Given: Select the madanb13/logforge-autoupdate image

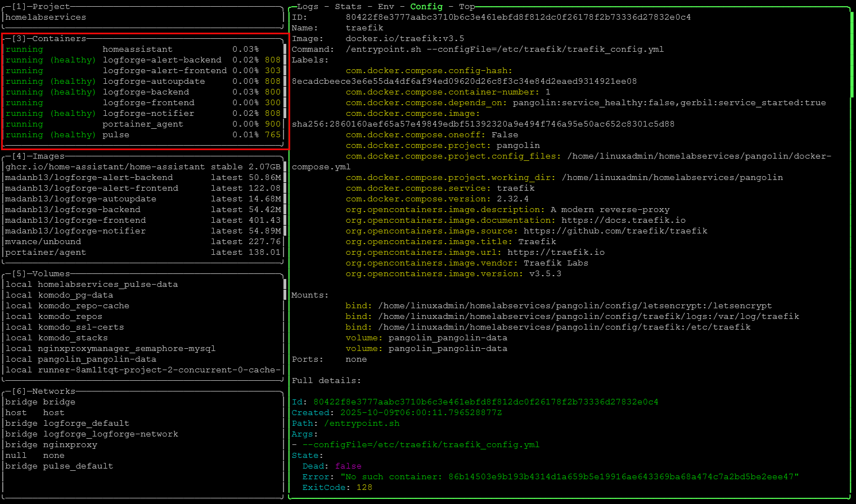Looking at the screenshot, I should [143, 199].
